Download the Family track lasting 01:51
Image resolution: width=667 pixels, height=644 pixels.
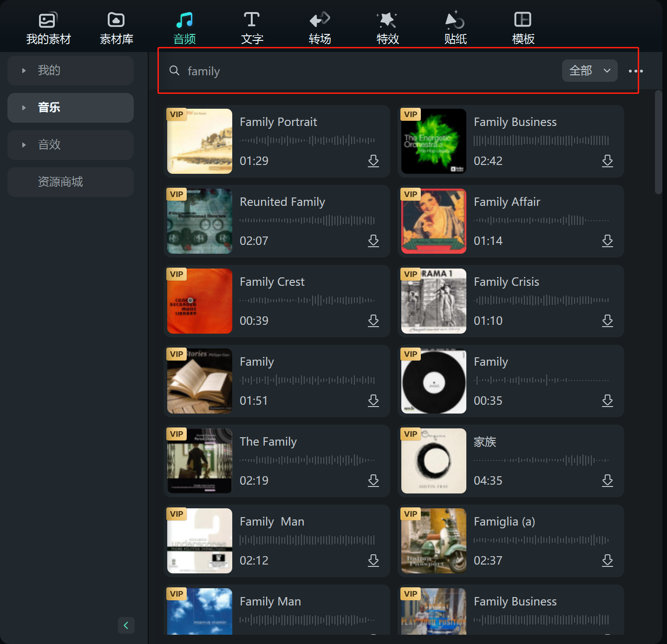[373, 401]
